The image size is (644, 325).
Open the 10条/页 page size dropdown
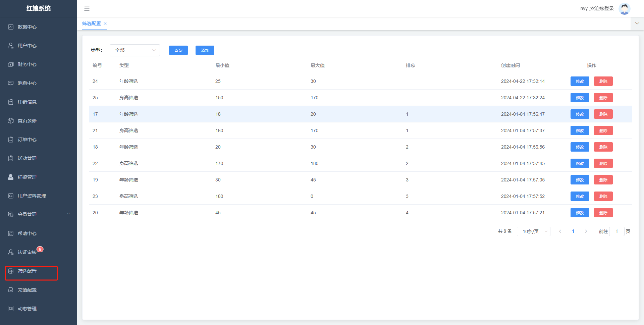click(533, 231)
